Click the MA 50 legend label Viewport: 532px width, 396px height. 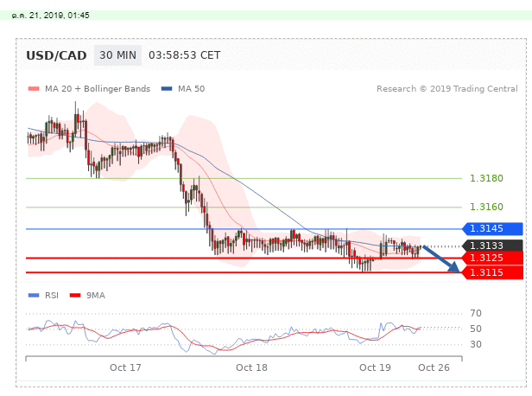pos(192,89)
